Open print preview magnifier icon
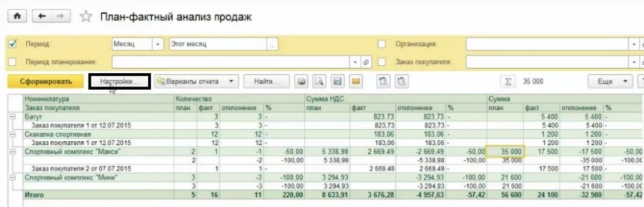This screenshot has height=207, width=644. coord(319,82)
